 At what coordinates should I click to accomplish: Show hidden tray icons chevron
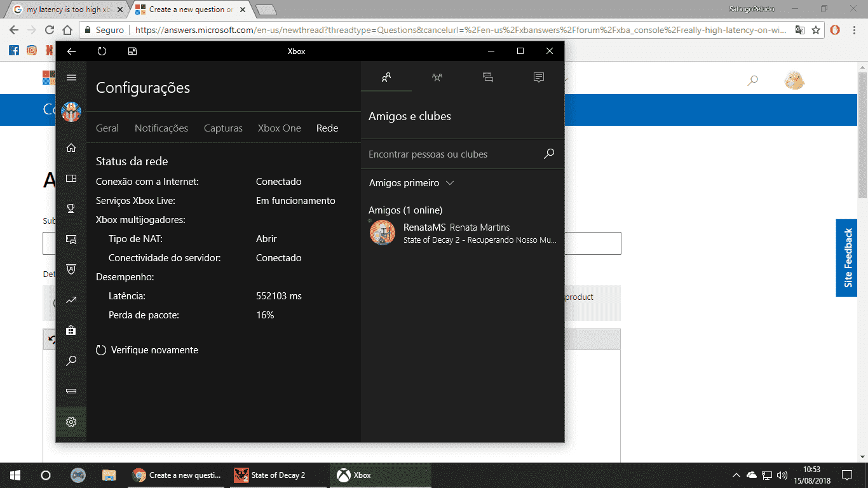tap(736, 475)
